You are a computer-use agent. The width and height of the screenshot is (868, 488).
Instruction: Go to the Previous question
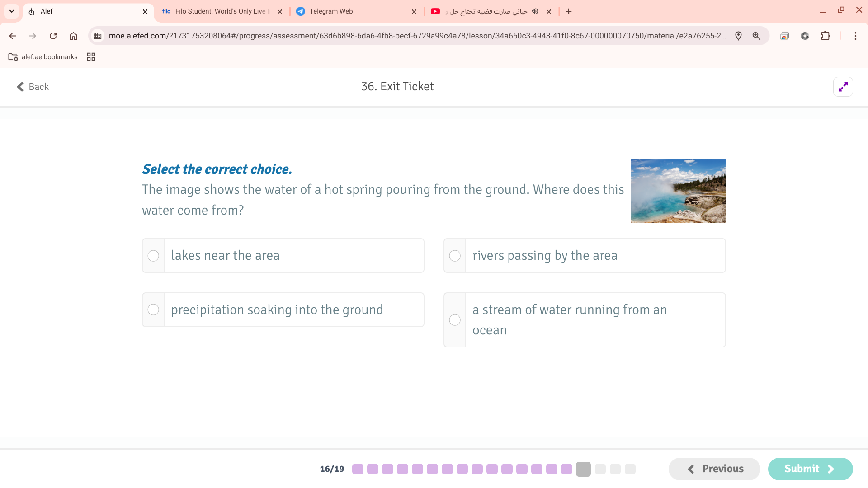pos(714,469)
